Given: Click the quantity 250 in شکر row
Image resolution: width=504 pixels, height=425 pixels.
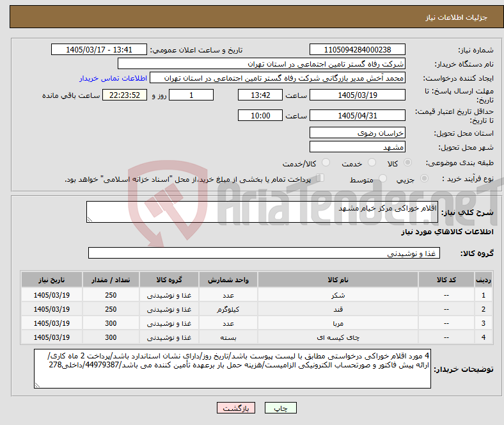Looking at the screenshot, I should [111, 295].
